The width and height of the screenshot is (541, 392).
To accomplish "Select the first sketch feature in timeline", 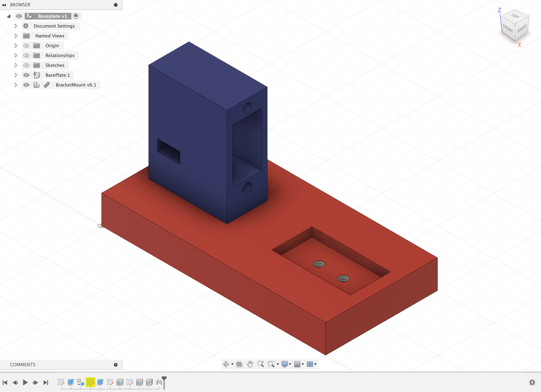I will (61, 382).
